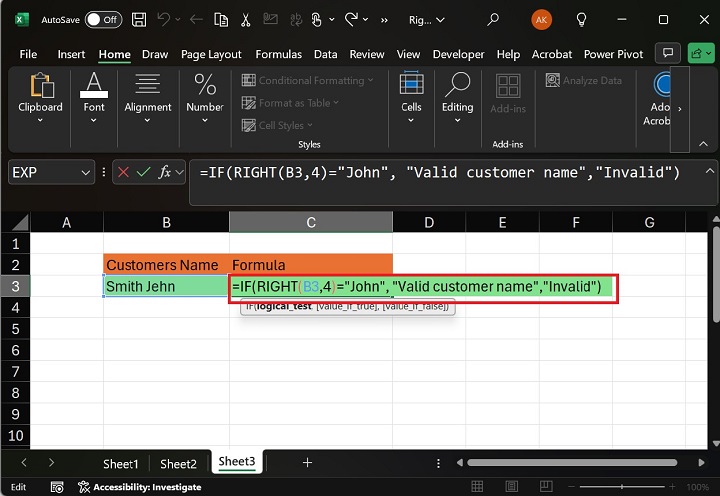Open Insert Function fx dialog
Screen dimensions: 720x496
(165, 172)
